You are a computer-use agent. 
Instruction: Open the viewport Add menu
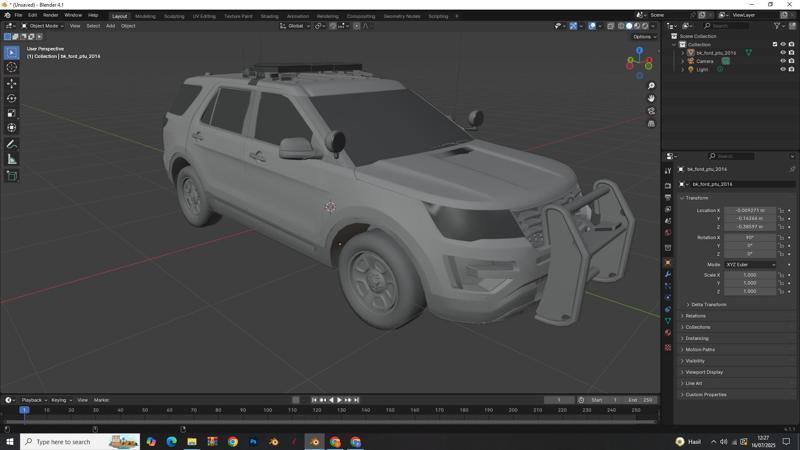click(x=110, y=26)
